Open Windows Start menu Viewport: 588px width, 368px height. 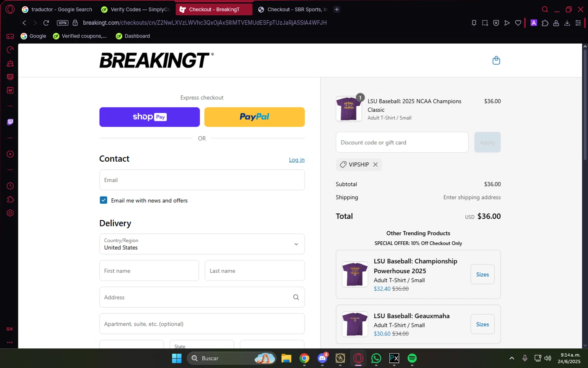click(177, 358)
